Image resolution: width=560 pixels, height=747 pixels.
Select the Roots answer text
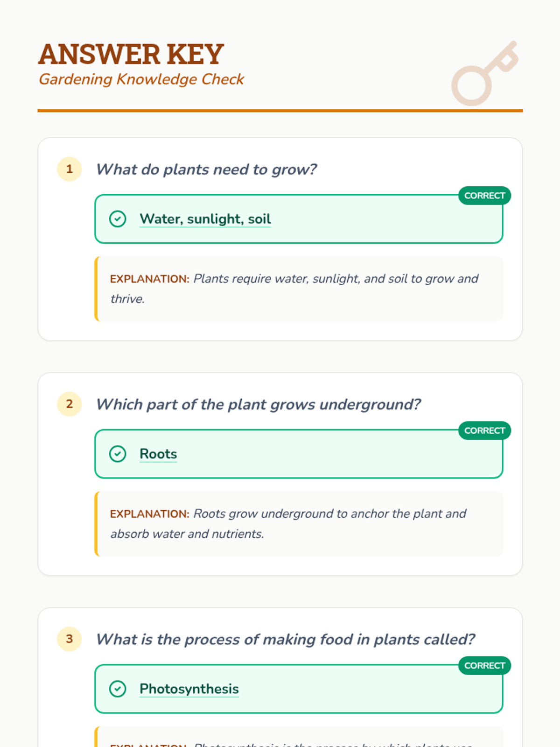pos(158,454)
